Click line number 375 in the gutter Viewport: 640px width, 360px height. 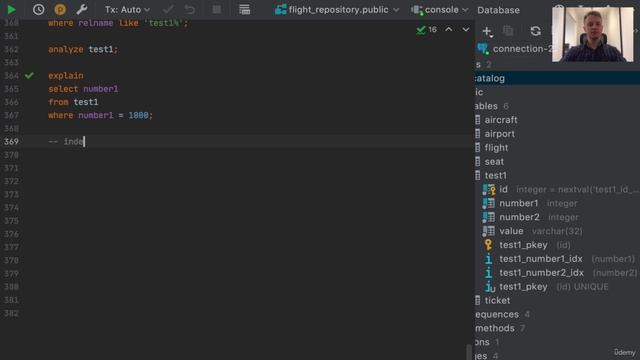(x=11, y=221)
